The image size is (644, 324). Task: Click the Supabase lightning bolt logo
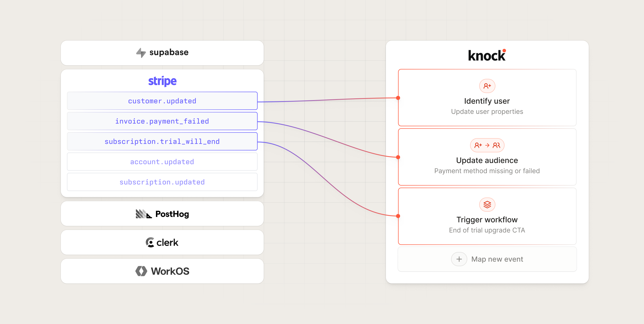pyautogui.click(x=141, y=53)
